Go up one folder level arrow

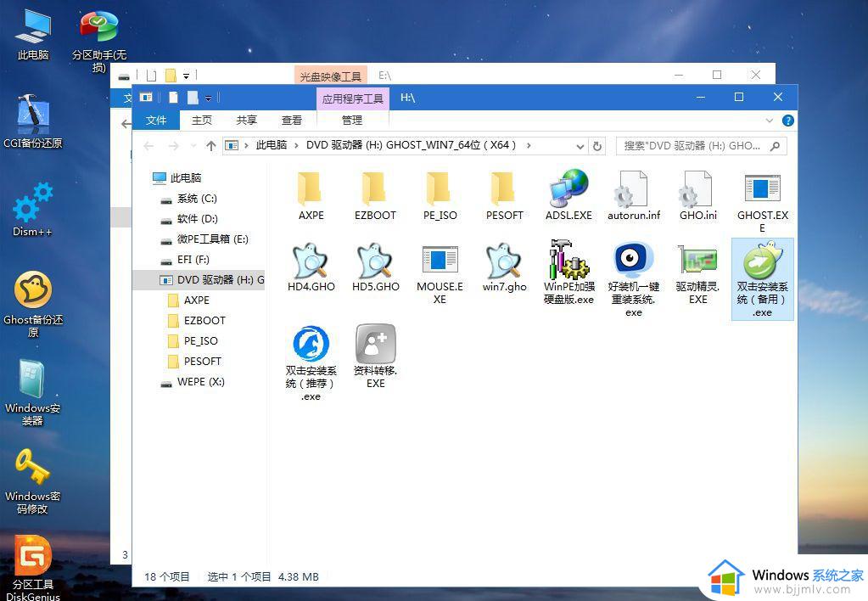click(211, 146)
